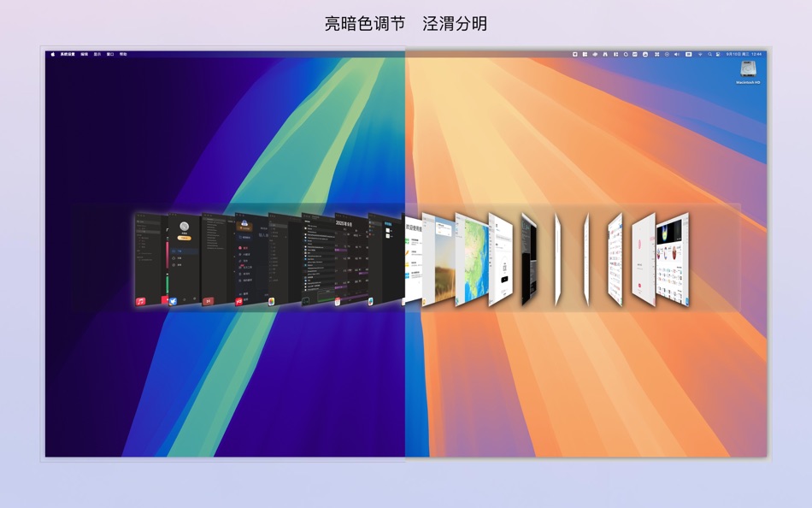This screenshot has height=508, width=812.
Task: Open the 窗口 menu in the menu bar
Action: coord(109,52)
